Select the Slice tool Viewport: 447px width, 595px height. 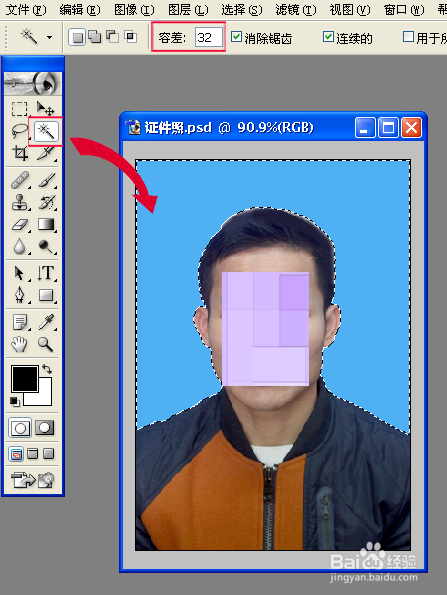coord(46,153)
